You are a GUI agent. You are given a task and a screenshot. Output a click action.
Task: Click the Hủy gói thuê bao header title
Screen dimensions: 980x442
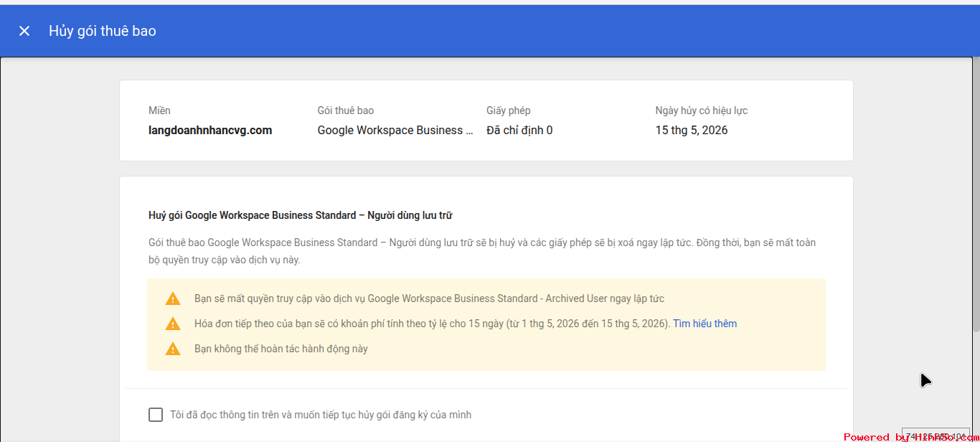pyautogui.click(x=103, y=31)
